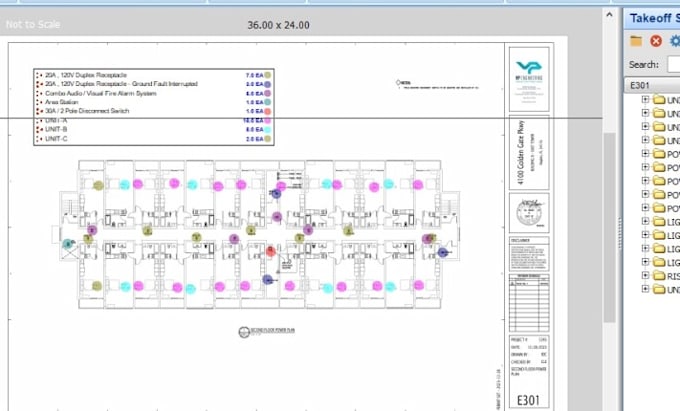Image resolution: width=680 pixels, height=411 pixels.
Task: Click the Not to Scale label above the plan
Action: pyautogui.click(x=33, y=24)
